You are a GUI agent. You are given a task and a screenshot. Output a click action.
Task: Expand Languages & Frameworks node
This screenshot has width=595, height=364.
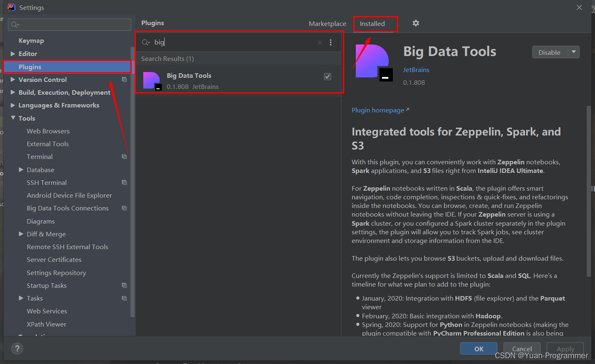13,105
